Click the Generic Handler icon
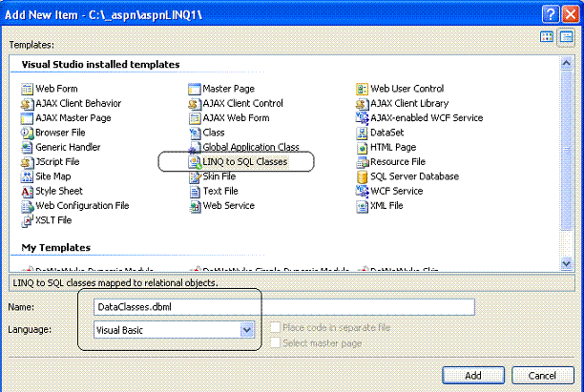 (27, 148)
